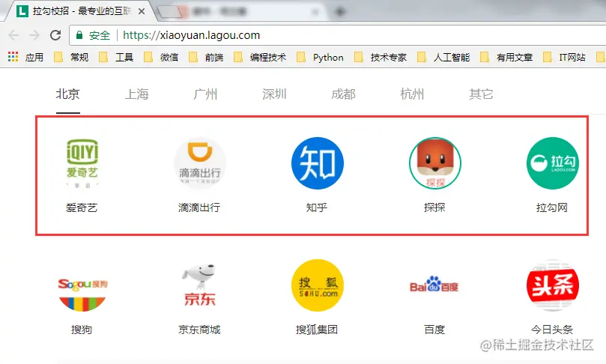Screen dimensions: 606x364
Task: Click the Didi Chuxing logo icon
Action: click(200, 163)
